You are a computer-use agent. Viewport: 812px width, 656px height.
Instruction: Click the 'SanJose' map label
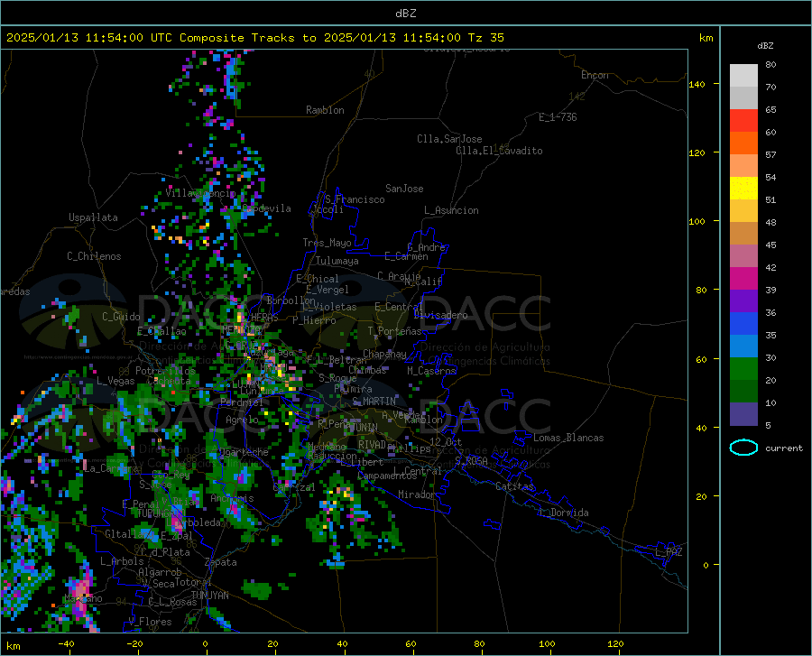click(404, 189)
